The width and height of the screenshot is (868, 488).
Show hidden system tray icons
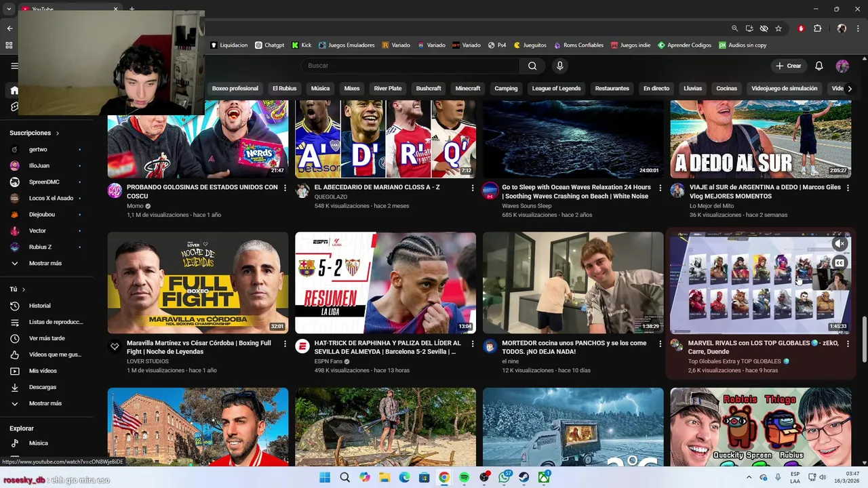click(749, 478)
